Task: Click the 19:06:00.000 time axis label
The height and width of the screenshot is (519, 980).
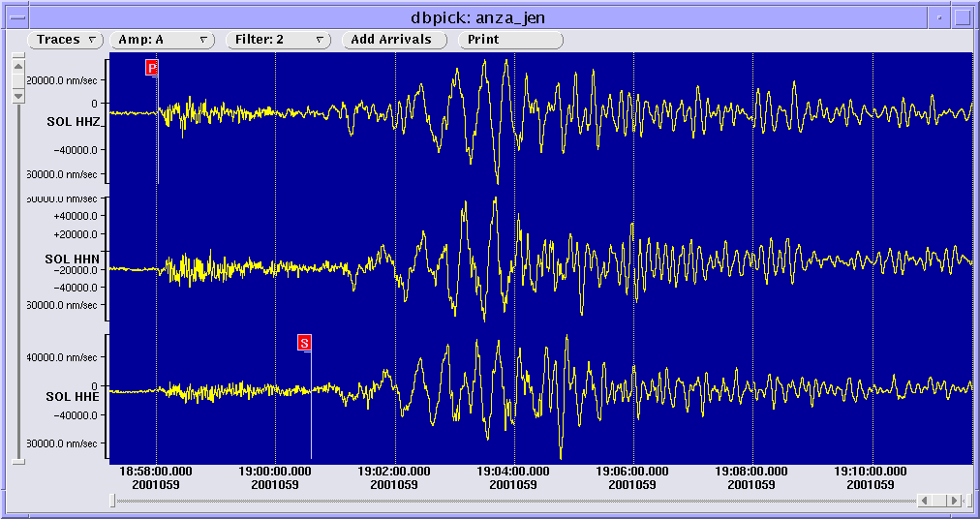Action: click(632, 473)
